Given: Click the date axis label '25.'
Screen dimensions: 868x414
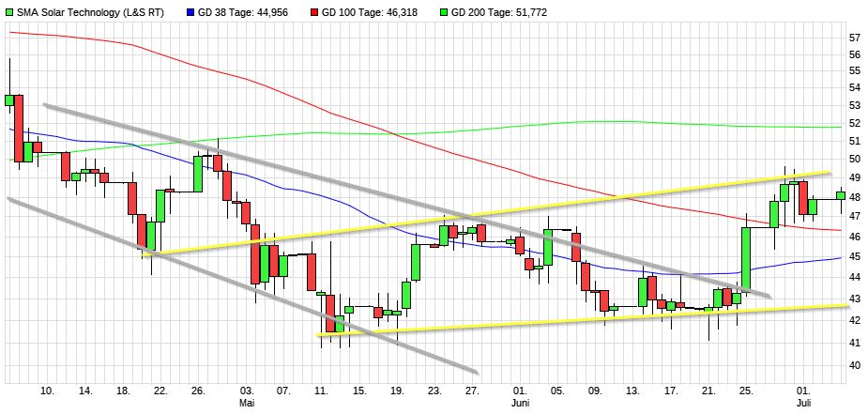Looking at the screenshot, I should point(747,391).
